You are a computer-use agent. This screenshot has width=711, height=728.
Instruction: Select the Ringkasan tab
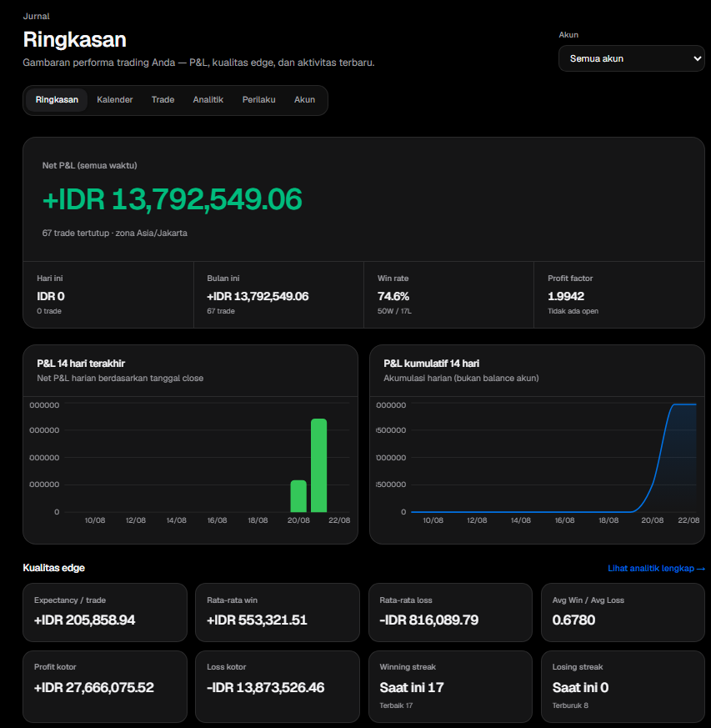point(57,100)
